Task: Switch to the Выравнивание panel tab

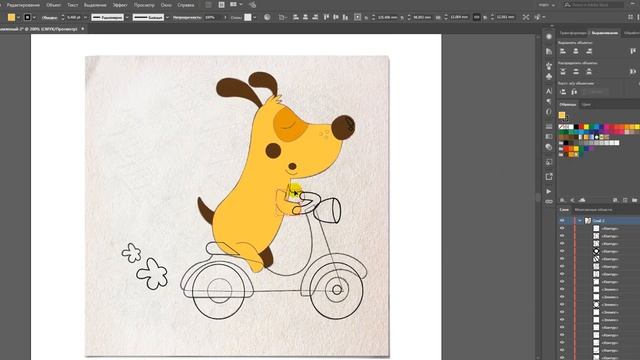Action: pyautogui.click(x=604, y=33)
